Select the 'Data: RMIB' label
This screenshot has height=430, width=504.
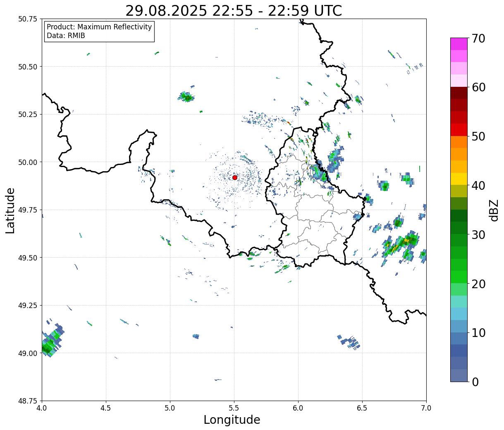(66, 36)
